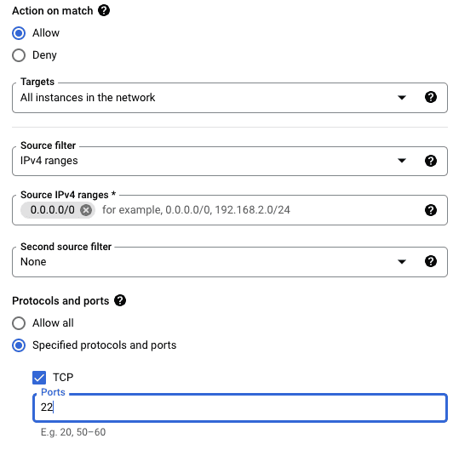Click the TCP Ports input field
Image resolution: width=476 pixels, height=450 pixels.
click(x=240, y=407)
